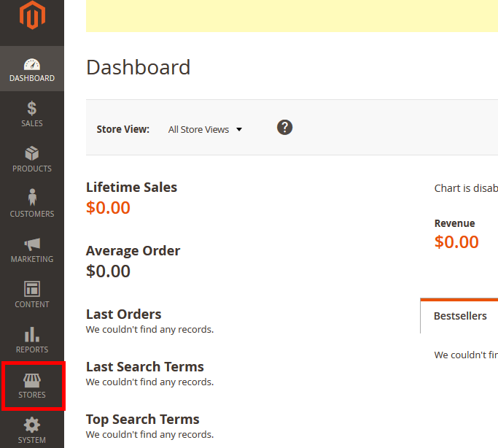
Task: Click the question mark help icon
Action: [285, 127]
